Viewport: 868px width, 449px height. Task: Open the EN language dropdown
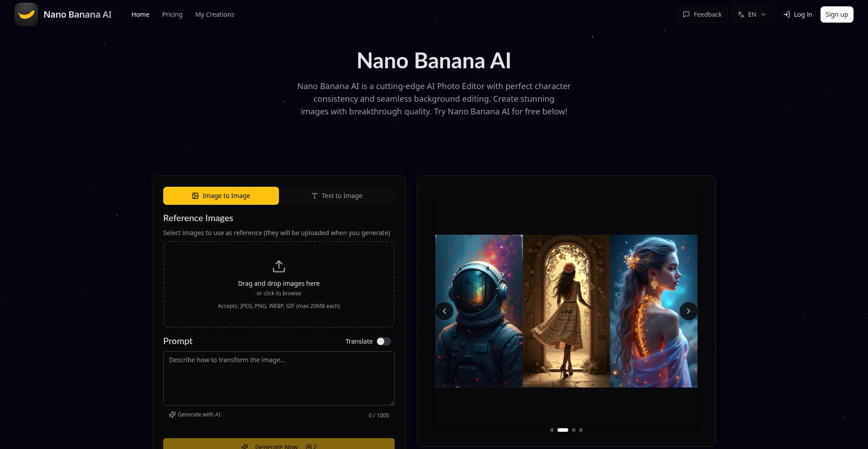tap(752, 14)
